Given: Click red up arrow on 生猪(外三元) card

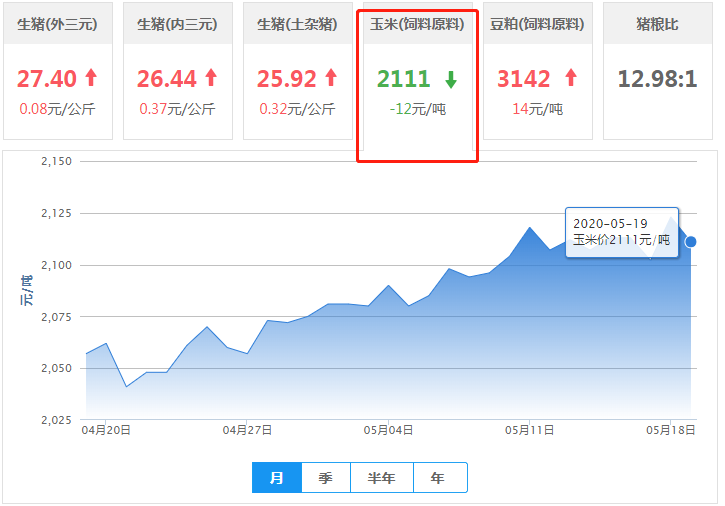Looking at the screenshot, I should 91,78.
